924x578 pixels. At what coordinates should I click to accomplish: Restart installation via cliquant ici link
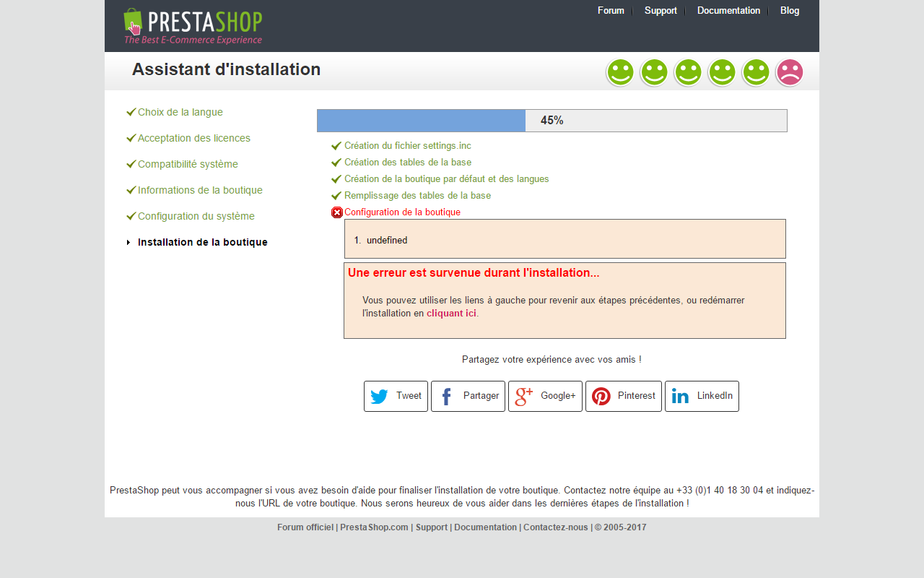tap(451, 314)
